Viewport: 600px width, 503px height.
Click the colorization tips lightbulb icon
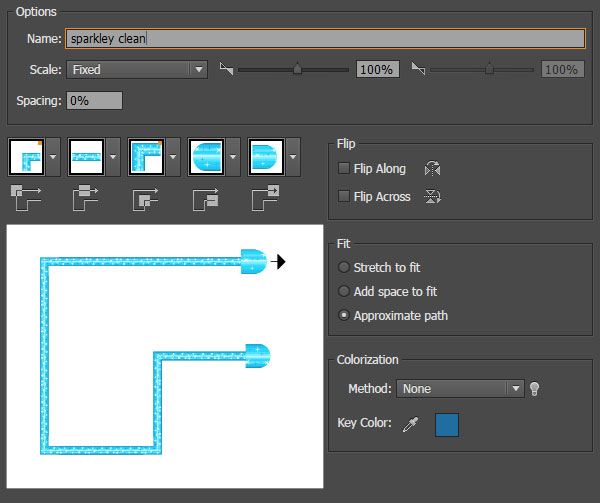(535, 389)
